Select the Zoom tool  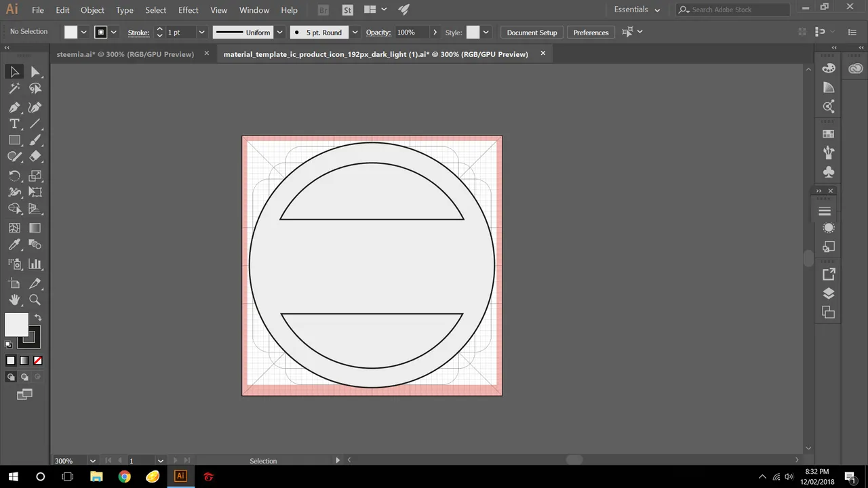coord(35,300)
